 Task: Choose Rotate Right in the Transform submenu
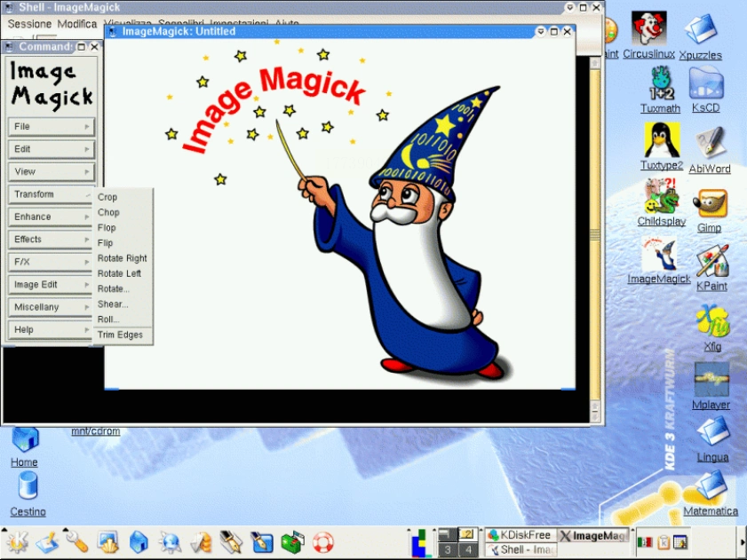coord(123,258)
